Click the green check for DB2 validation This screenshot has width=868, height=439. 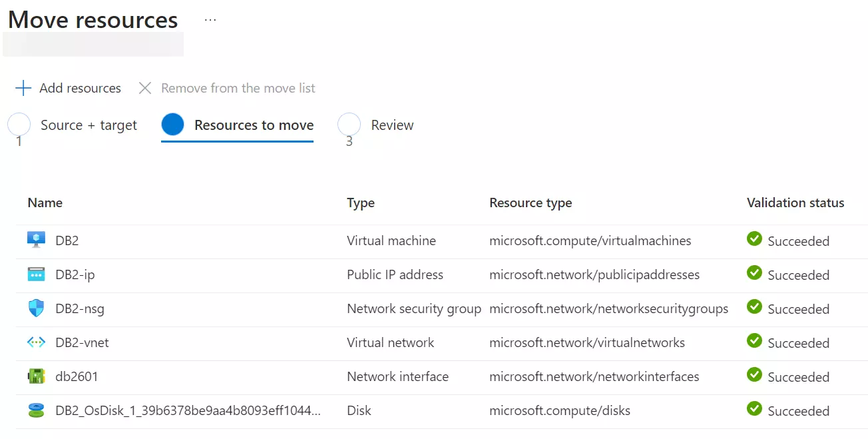point(754,238)
